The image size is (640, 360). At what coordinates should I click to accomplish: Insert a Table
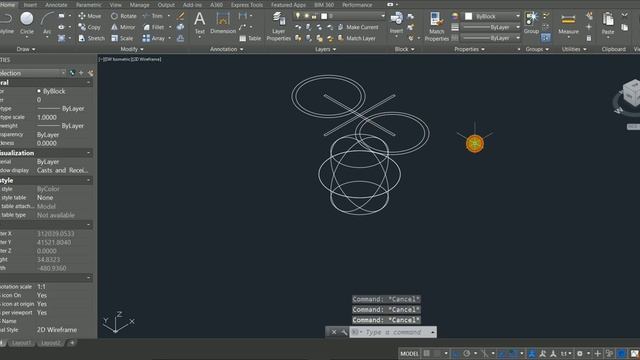point(250,38)
